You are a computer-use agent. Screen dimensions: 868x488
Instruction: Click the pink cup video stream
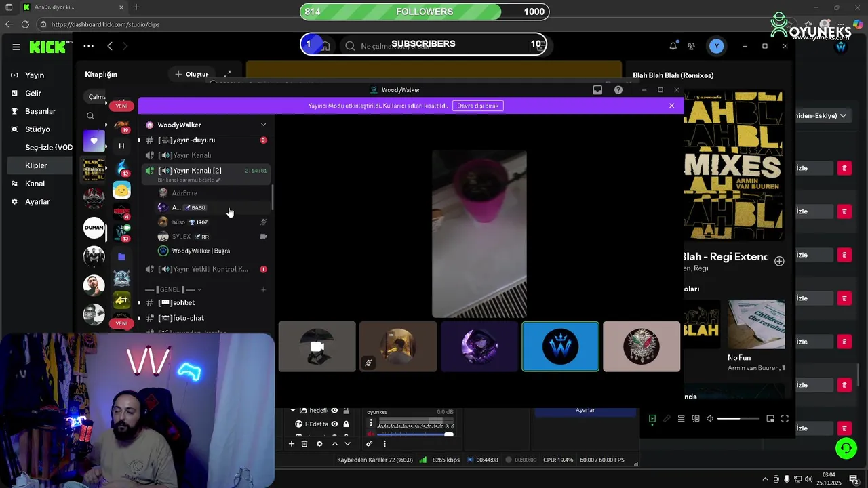click(479, 234)
